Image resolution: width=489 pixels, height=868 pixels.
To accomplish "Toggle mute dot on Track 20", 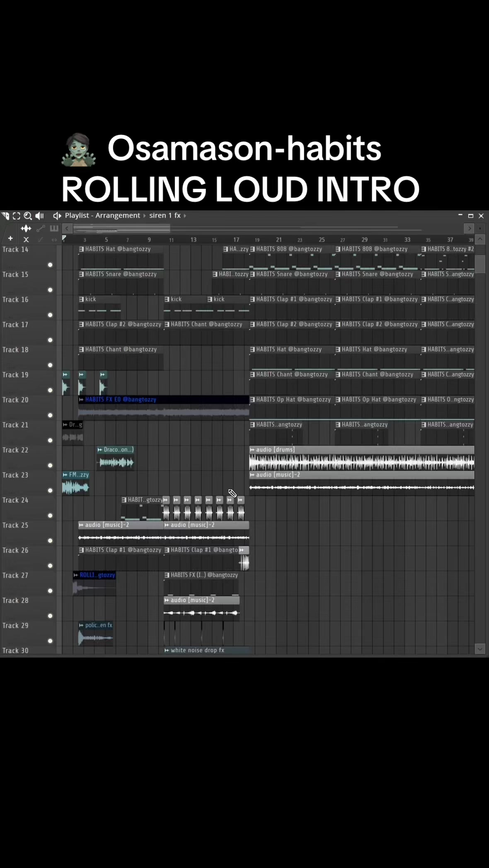I will [x=50, y=415].
